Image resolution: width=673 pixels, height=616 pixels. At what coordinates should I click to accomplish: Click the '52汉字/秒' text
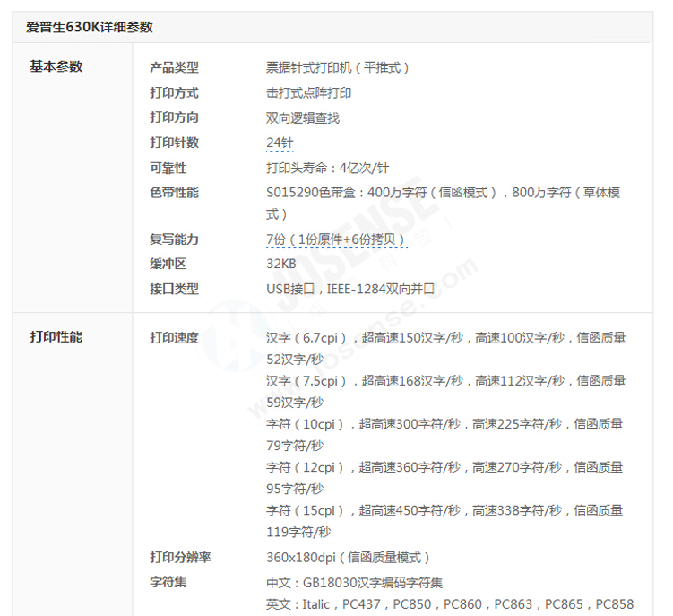tap(295, 360)
